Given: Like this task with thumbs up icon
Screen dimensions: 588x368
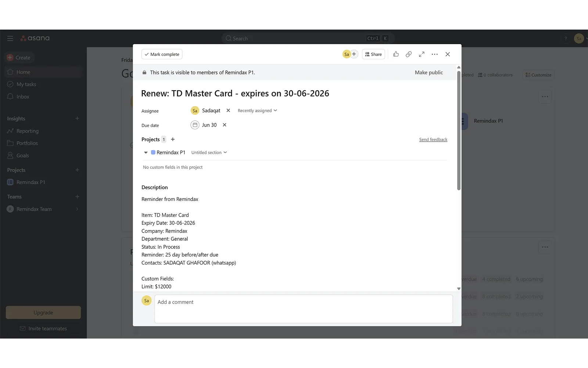Looking at the screenshot, I should 396,54.
